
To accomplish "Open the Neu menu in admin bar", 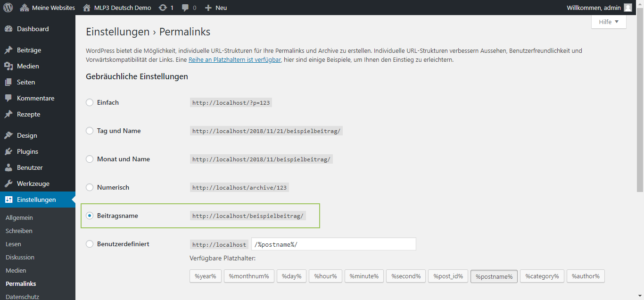I will pyautogui.click(x=216, y=8).
